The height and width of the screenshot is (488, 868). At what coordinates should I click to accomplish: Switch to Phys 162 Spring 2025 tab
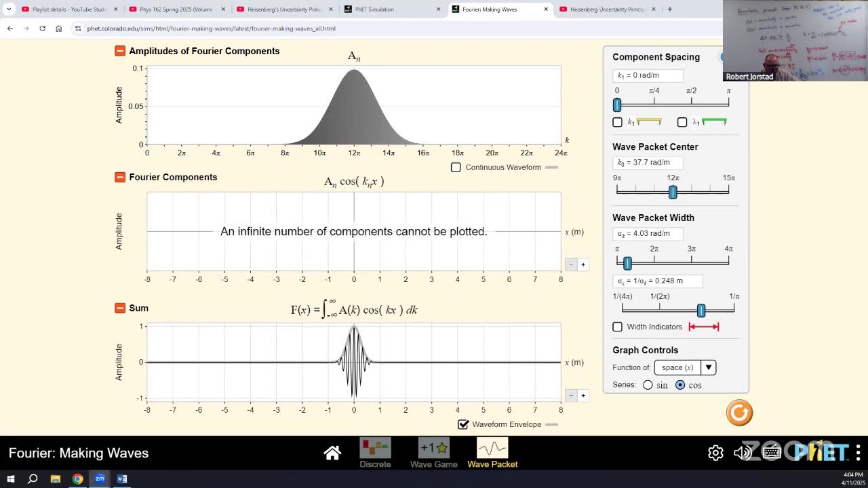[176, 9]
